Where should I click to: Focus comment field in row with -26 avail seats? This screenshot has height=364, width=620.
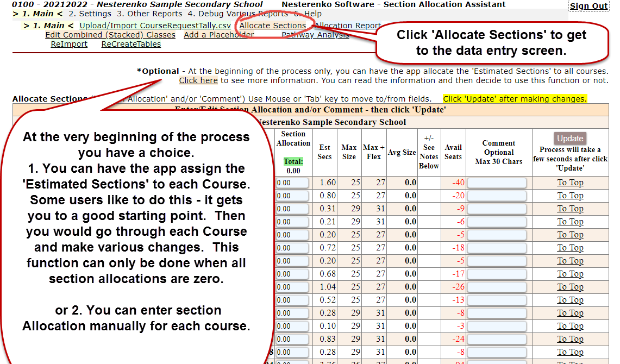click(x=497, y=287)
